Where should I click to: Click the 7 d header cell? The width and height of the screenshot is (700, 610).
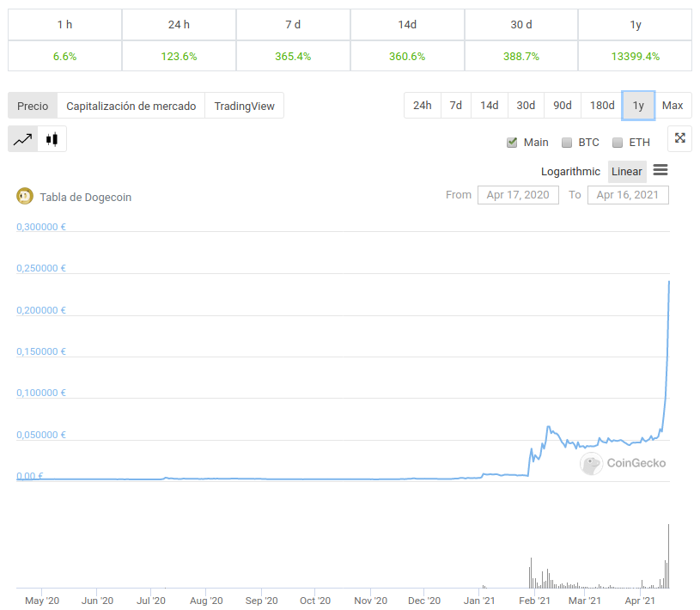click(293, 25)
